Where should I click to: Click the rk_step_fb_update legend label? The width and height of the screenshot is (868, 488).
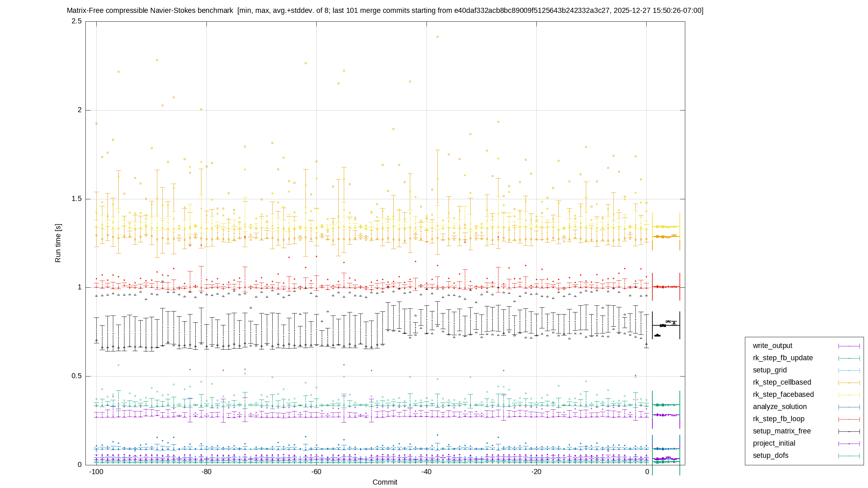pos(783,358)
